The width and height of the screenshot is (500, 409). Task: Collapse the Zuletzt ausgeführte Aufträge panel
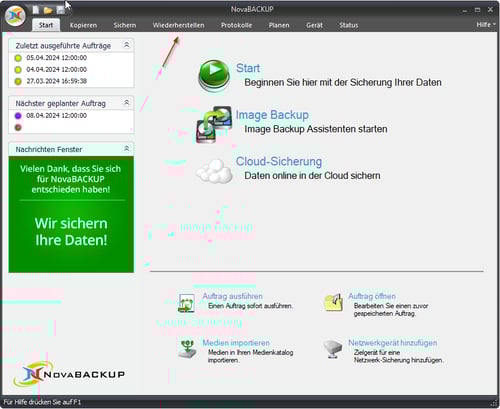pos(127,45)
